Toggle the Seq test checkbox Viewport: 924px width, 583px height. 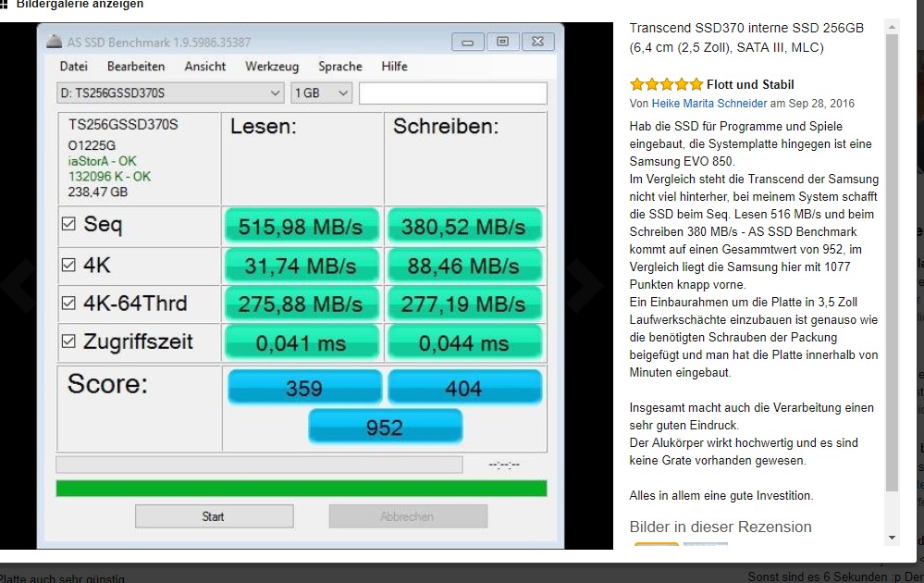pos(68,223)
